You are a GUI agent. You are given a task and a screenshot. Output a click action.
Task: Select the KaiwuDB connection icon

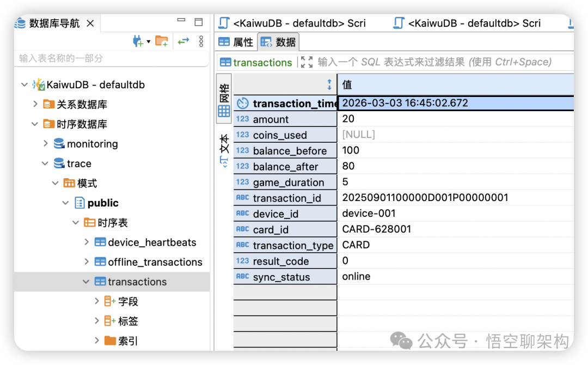pos(39,84)
